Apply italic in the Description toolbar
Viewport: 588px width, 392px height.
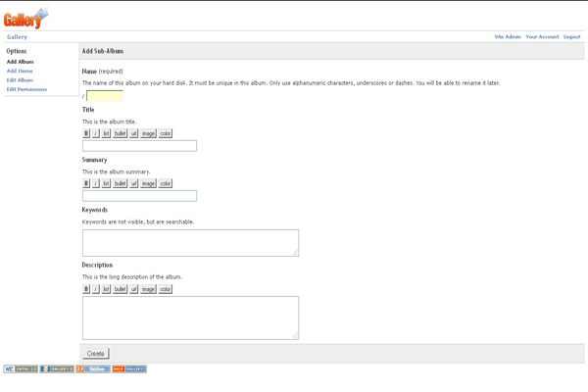tap(96, 289)
